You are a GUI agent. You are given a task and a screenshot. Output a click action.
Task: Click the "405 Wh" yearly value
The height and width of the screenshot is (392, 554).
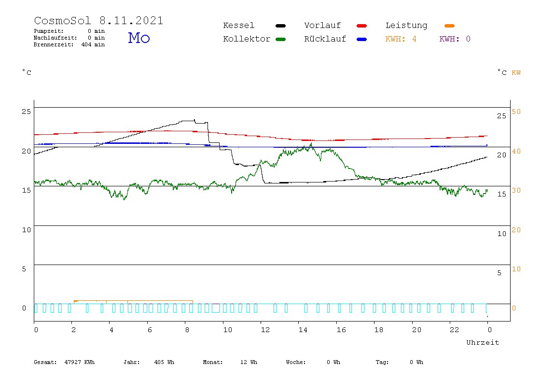[164, 362]
